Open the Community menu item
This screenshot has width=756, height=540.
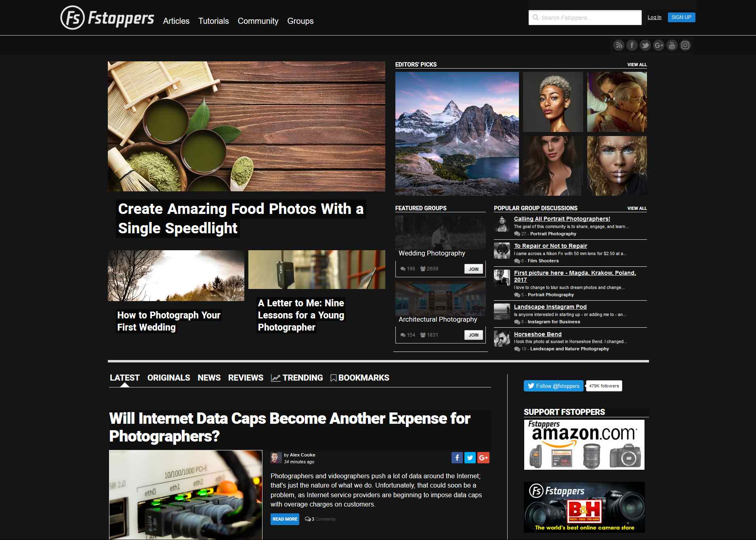coord(258,21)
